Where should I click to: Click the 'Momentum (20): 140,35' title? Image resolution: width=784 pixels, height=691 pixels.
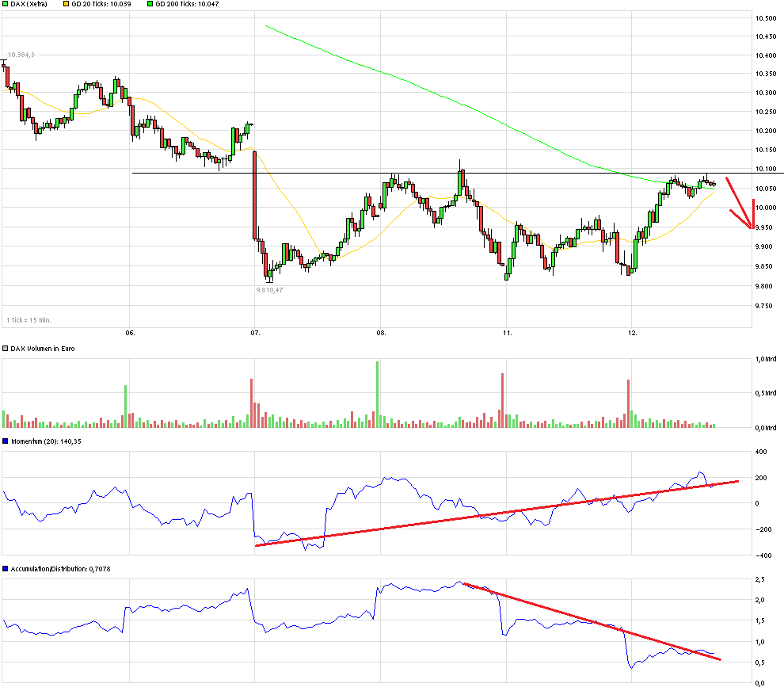(x=46, y=441)
